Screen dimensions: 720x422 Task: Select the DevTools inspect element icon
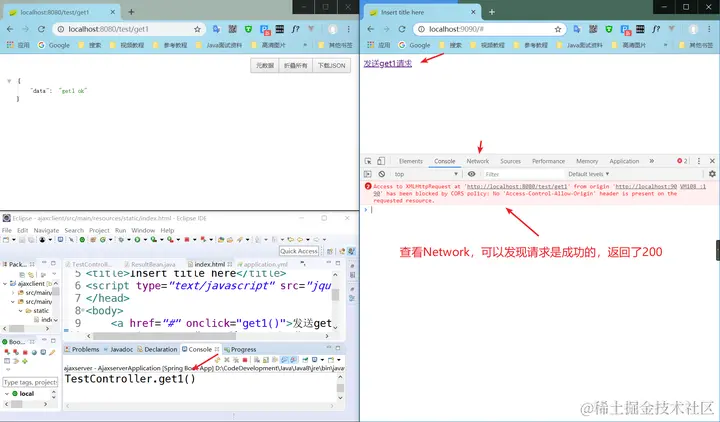click(368, 161)
